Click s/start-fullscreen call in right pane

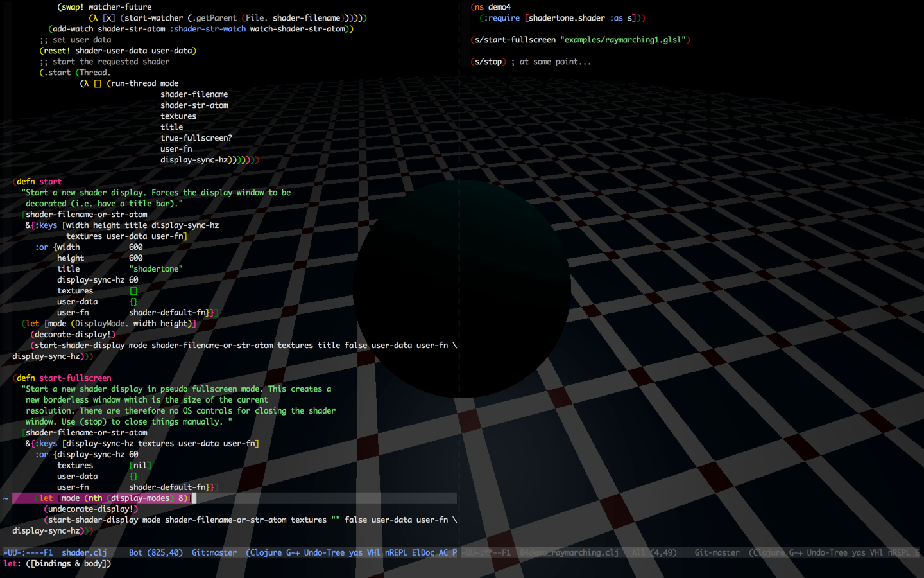[x=515, y=40]
